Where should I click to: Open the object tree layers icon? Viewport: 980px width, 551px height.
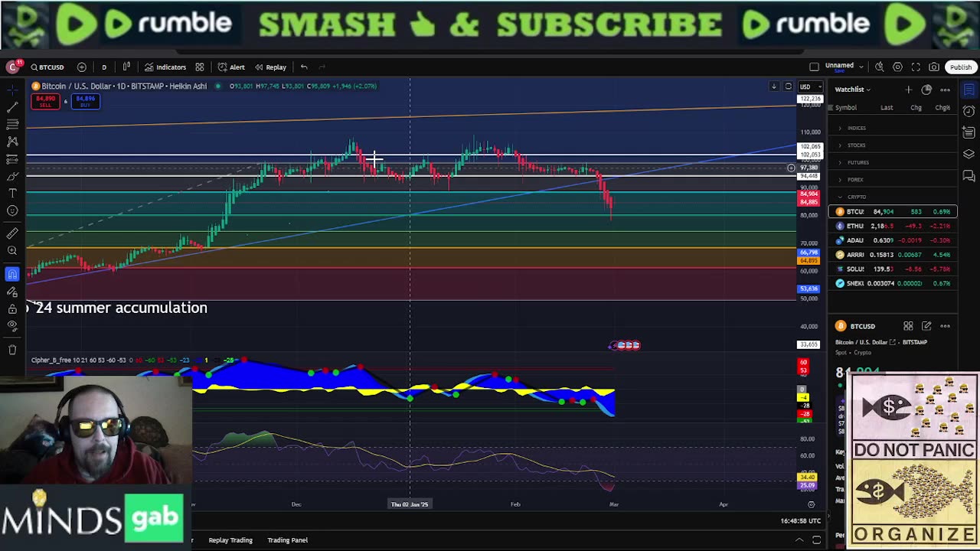click(969, 155)
